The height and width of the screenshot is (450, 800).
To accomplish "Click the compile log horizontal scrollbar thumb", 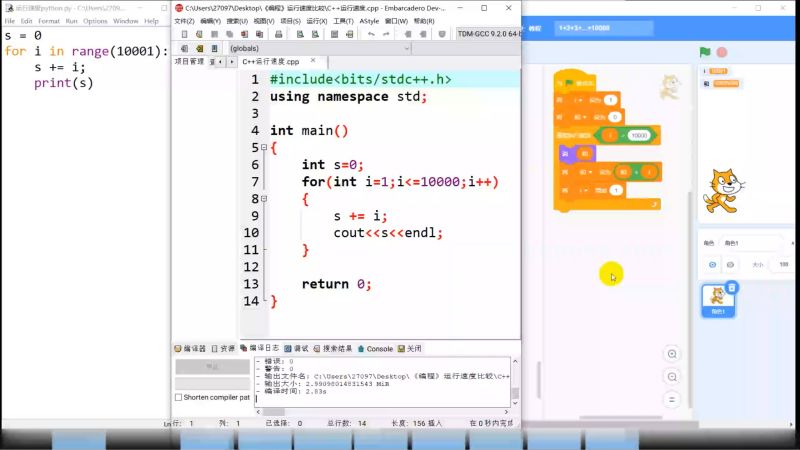I will click(x=274, y=412).
